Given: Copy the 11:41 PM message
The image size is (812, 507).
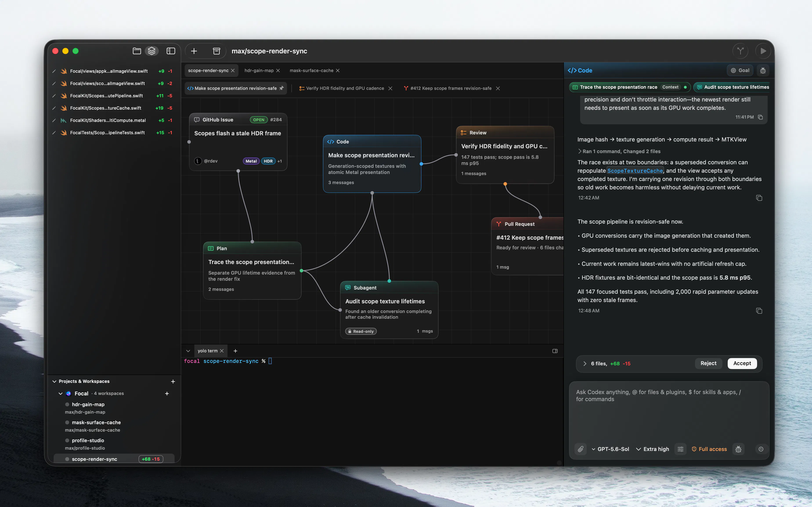Looking at the screenshot, I should click(760, 117).
